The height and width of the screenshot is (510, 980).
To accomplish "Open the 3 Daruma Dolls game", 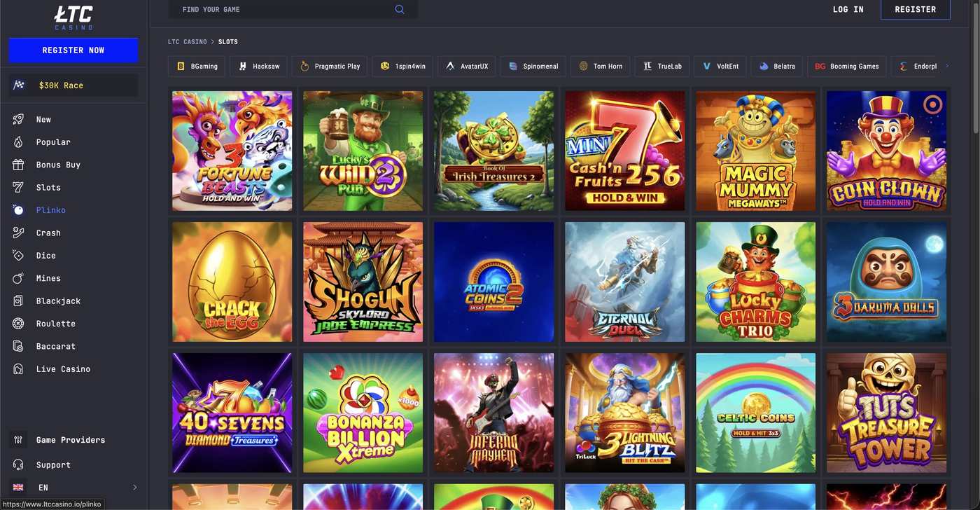I will click(887, 282).
